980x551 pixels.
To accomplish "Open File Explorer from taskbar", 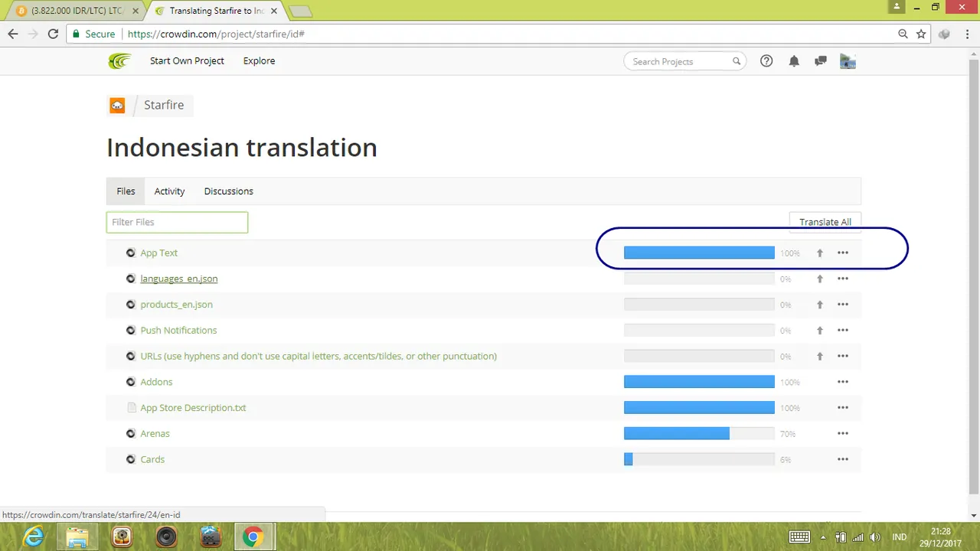I will [x=77, y=537].
